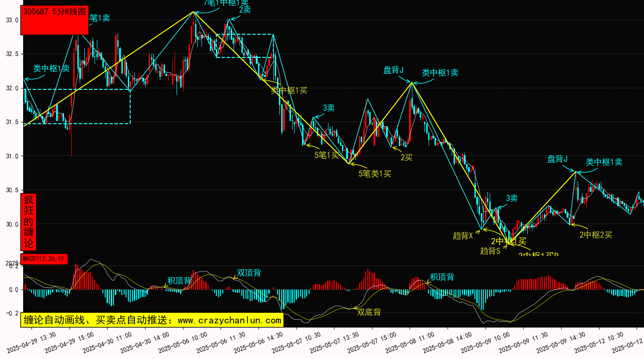Click the '2025-05-12 10:30' time axis label
Viewport: 644px width, 359px height.
[x=600, y=342]
